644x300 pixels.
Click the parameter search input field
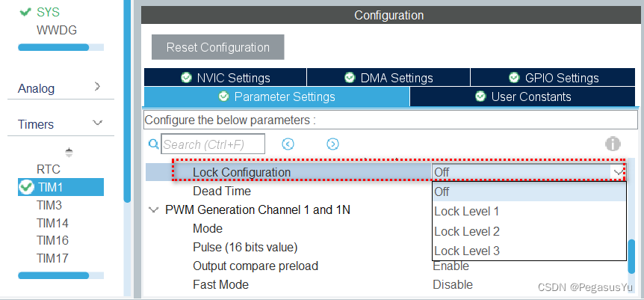[202, 144]
